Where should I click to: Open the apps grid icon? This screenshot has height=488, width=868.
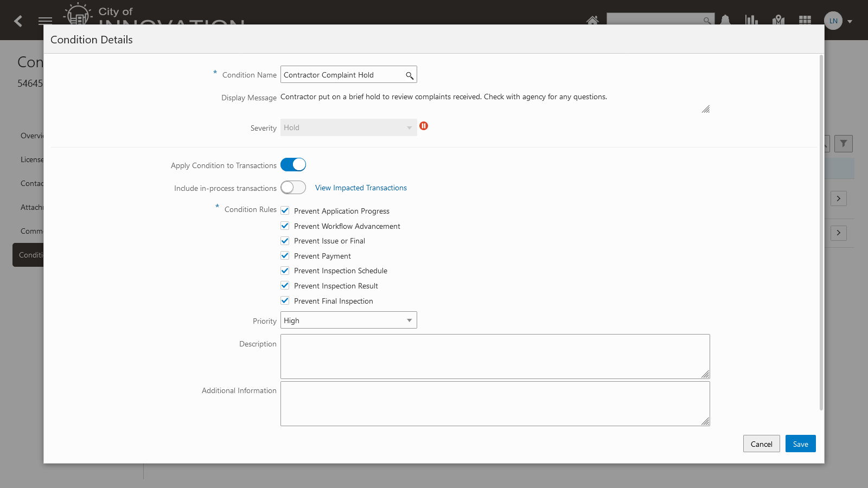point(805,21)
